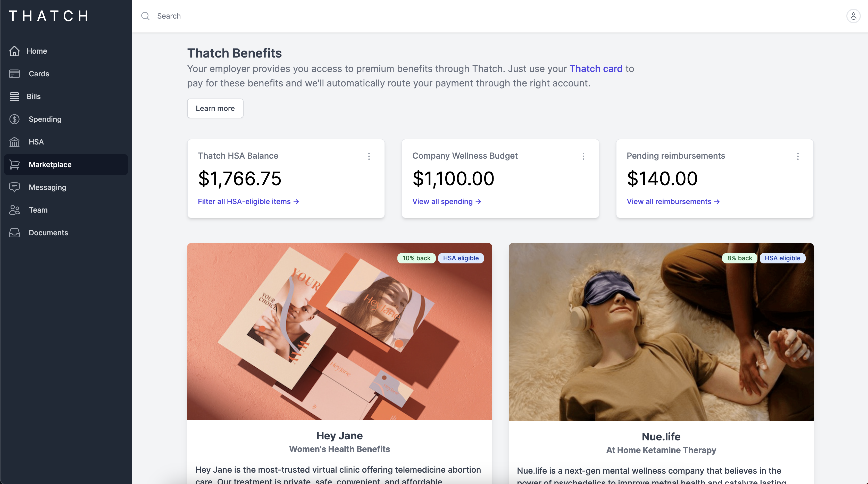This screenshot has height=484, width=868.
Task: Open the Cards section icon
Action: point(14,74)
